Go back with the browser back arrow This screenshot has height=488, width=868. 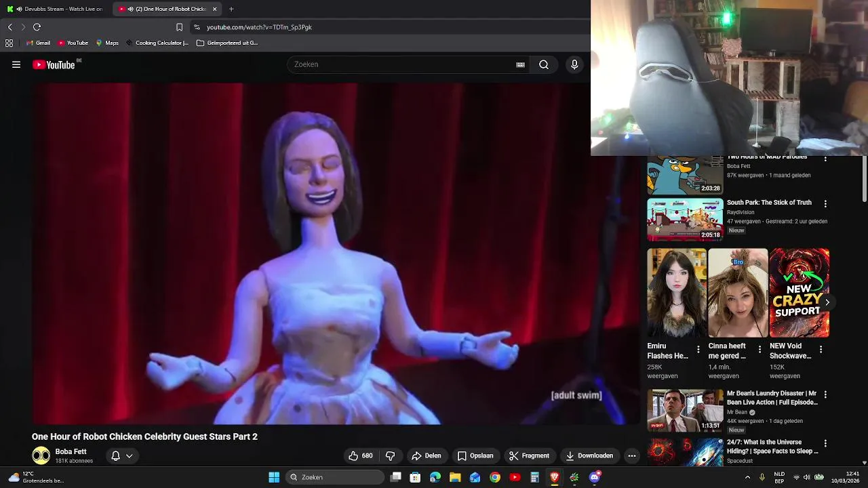9,27
